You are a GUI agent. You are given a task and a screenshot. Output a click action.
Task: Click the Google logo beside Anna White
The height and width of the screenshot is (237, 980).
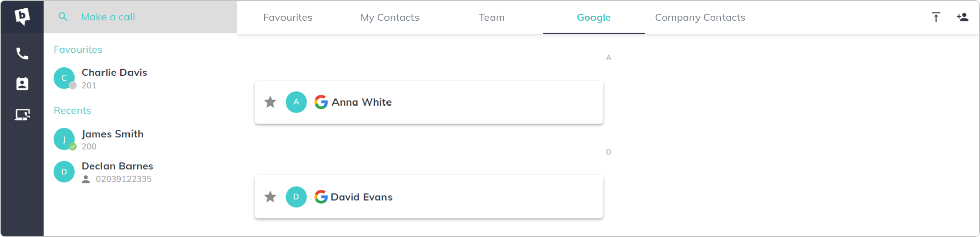[321, 102]
